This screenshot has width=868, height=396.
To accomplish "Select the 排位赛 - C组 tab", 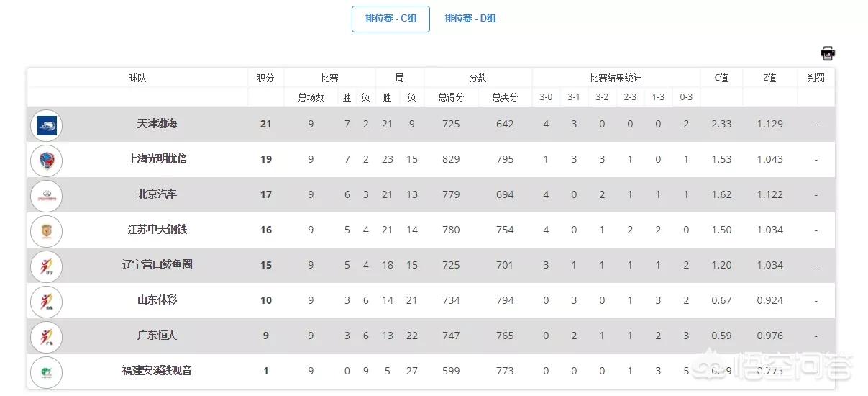I will [x=390, y=19].
